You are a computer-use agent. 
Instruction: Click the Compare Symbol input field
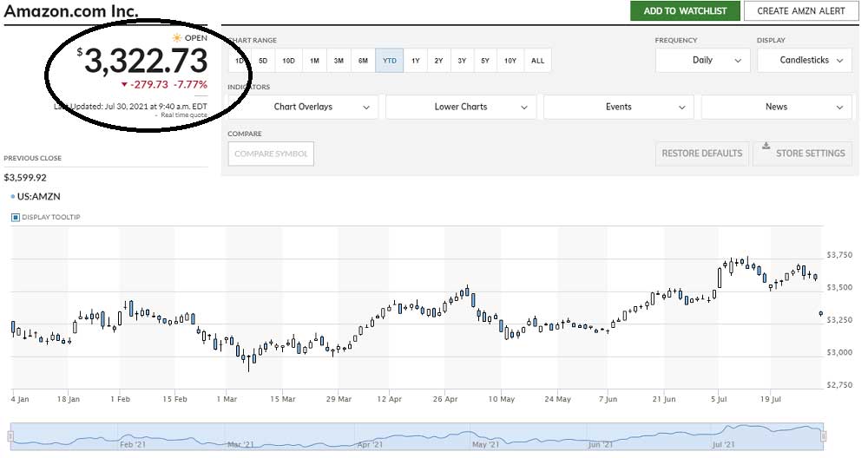(271, 154)
